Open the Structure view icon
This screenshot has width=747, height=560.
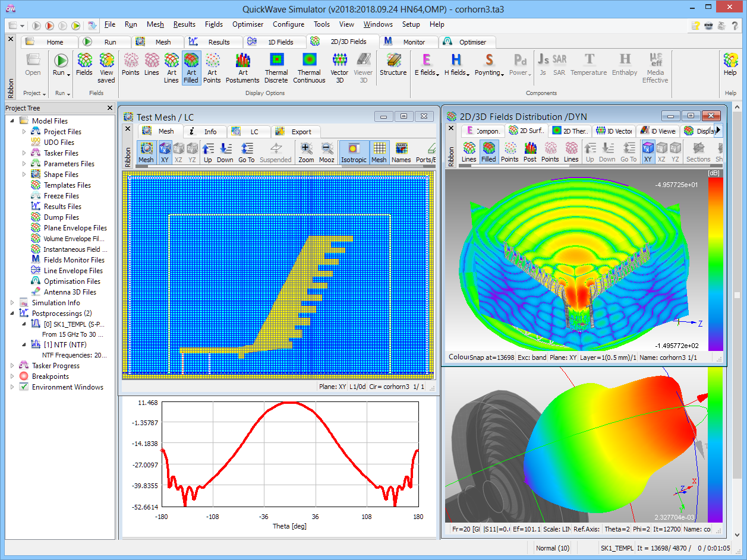393,64
